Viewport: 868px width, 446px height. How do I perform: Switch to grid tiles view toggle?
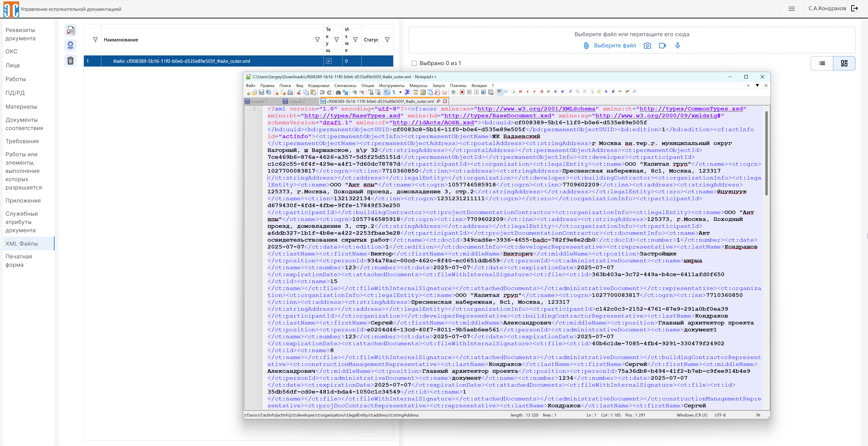tap(844, 63)
